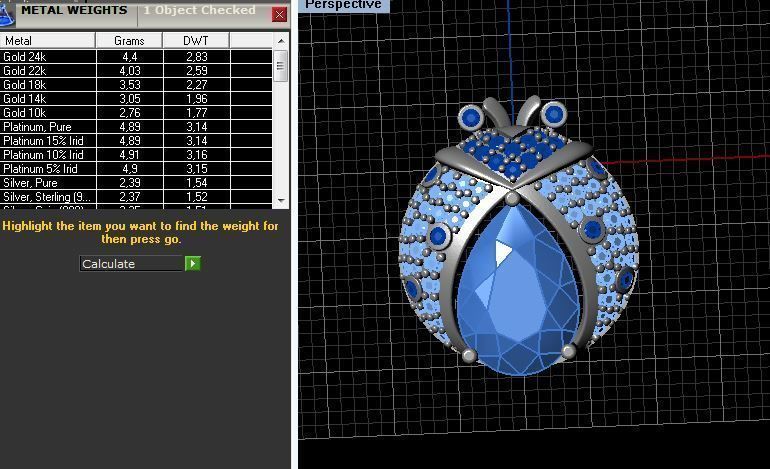
Task: Sort by the Grams column header
Action: (129, 41)
